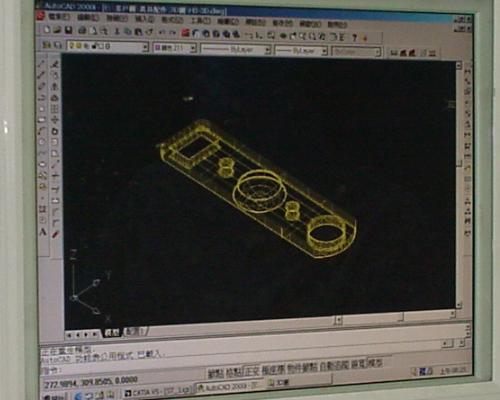Viewport: 500px width, 400px height.
Task: Select the Copy Object modify tool
Action: click(55, 76)
